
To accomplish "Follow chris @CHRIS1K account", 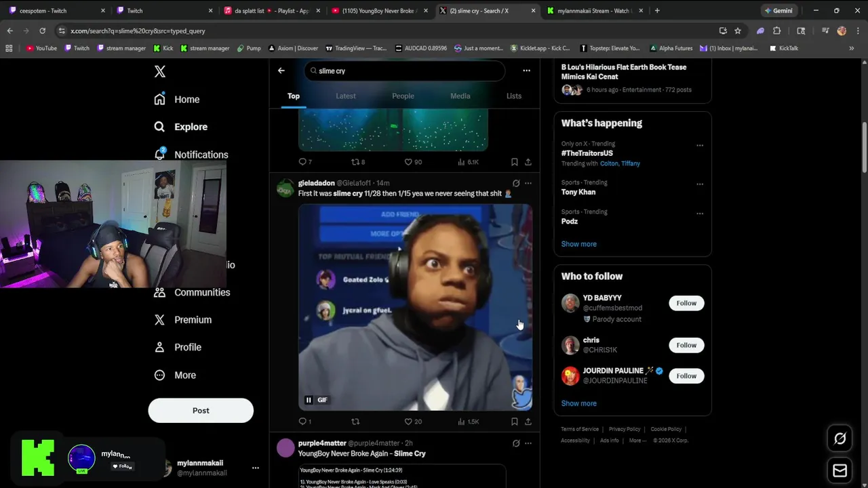I will (686, 345).
